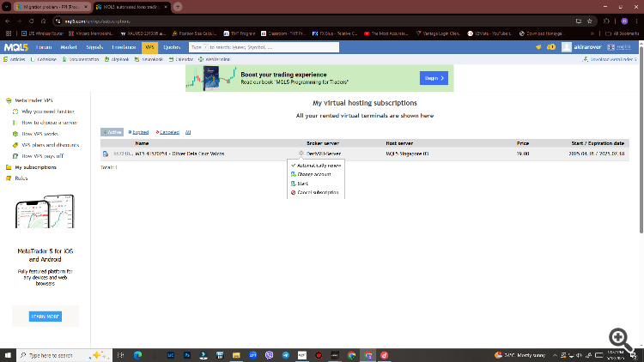Open the Chrome three-dot menu
This screenshot has width=644, height=362.
pyautogui.click(x=636, y=21)
